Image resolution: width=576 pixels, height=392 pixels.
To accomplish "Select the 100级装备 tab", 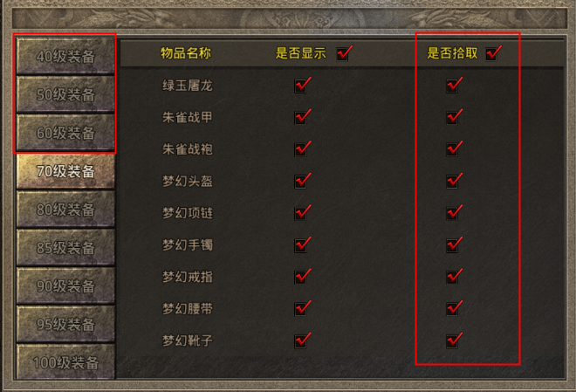I will click(x=65, y=361).
